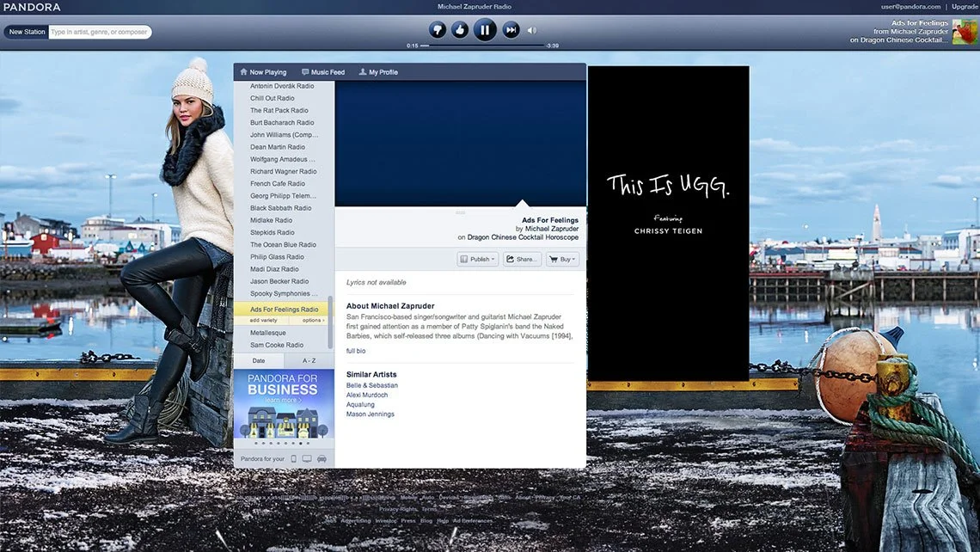Select Georg Philipp Telemann station

coord(282,196)
